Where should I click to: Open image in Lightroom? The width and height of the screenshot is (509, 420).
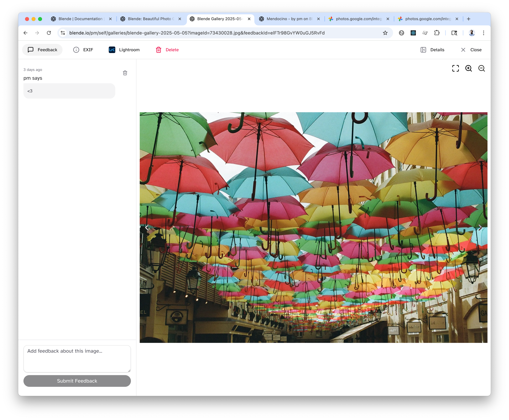pyautogui.click(x=124, y=50)
